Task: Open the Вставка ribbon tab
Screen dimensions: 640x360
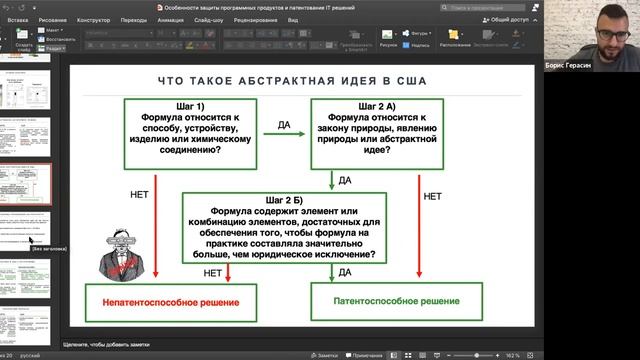Action: (18, 20)
